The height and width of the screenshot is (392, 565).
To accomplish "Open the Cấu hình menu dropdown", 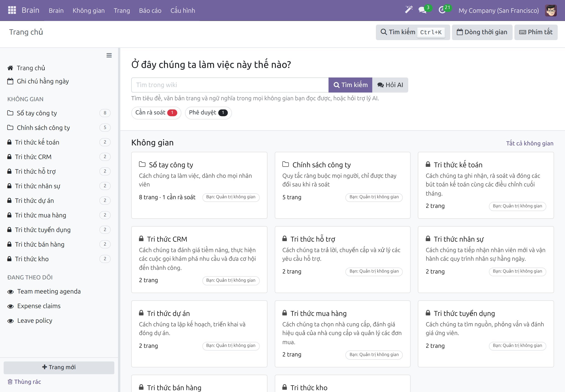I will coord(183,10).
